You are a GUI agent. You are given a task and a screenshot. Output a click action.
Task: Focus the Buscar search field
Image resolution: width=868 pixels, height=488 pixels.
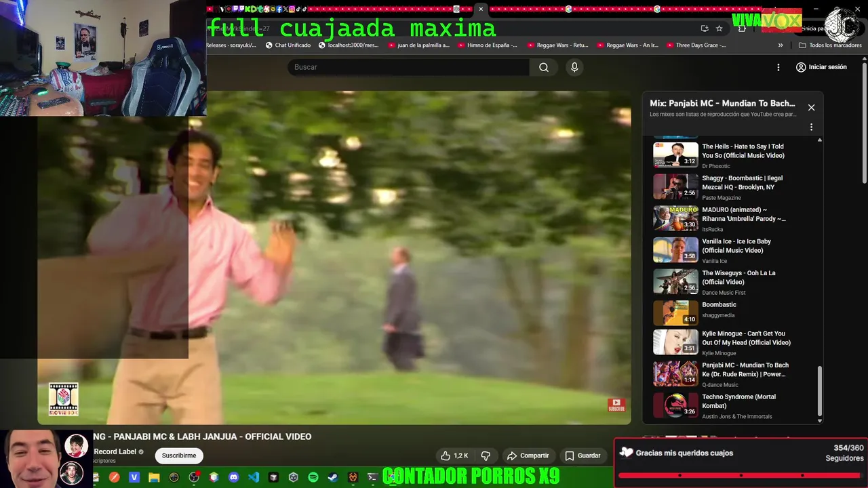tap(409, 67)
